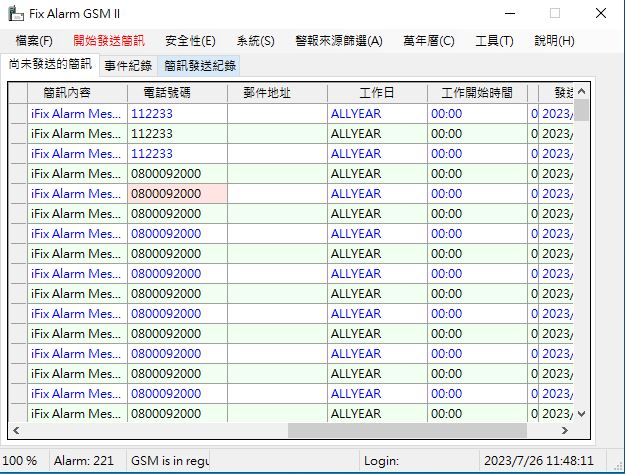Click 開始發送簡訊 menu item

[109, 41]
